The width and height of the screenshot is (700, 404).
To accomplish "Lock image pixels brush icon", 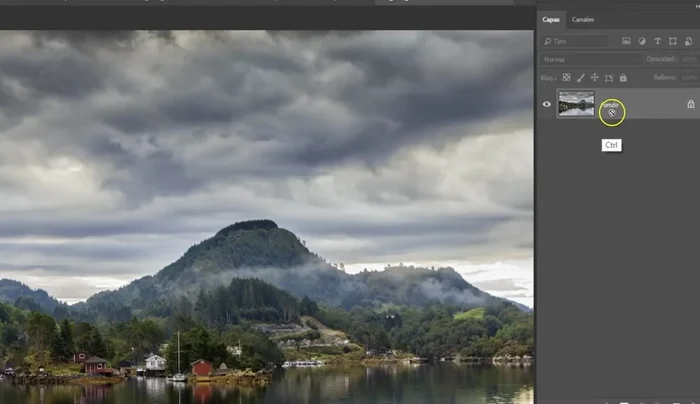I will 580,77.
